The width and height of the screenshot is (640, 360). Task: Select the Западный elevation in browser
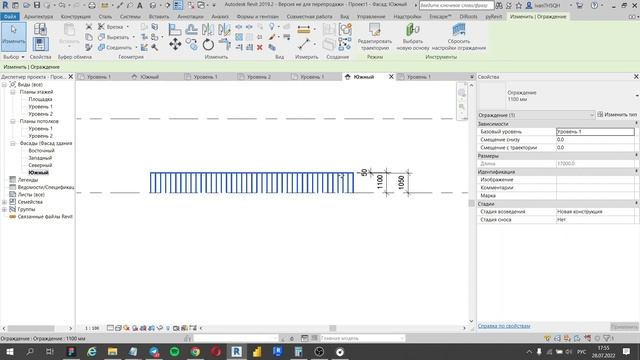(40, 158)
